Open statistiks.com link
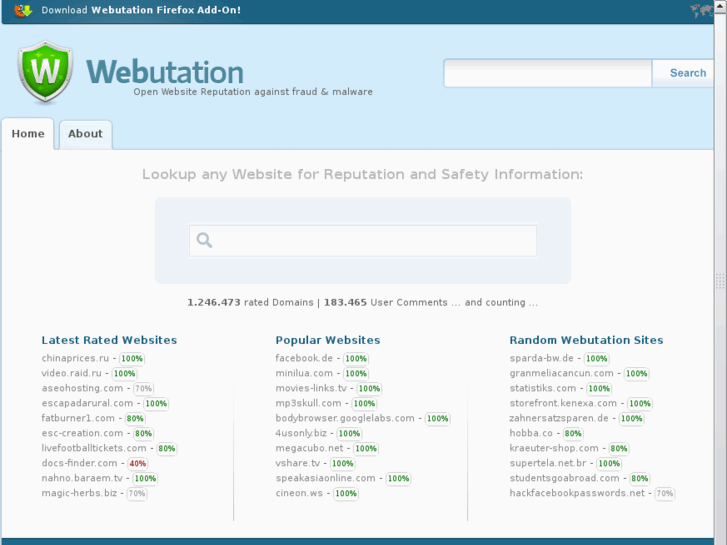Screen dimensions: 727x545 pyautogui.click(x=542, y=388)
